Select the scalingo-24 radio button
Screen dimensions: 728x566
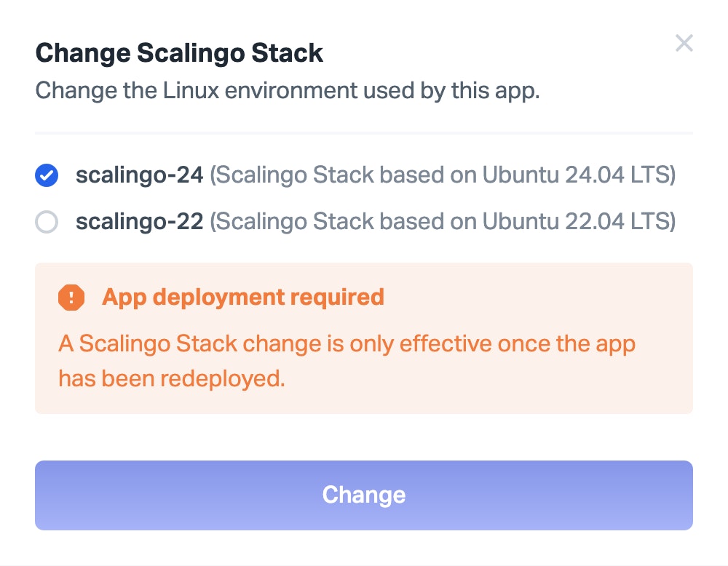pyautogui.click(x=47, y=175)
